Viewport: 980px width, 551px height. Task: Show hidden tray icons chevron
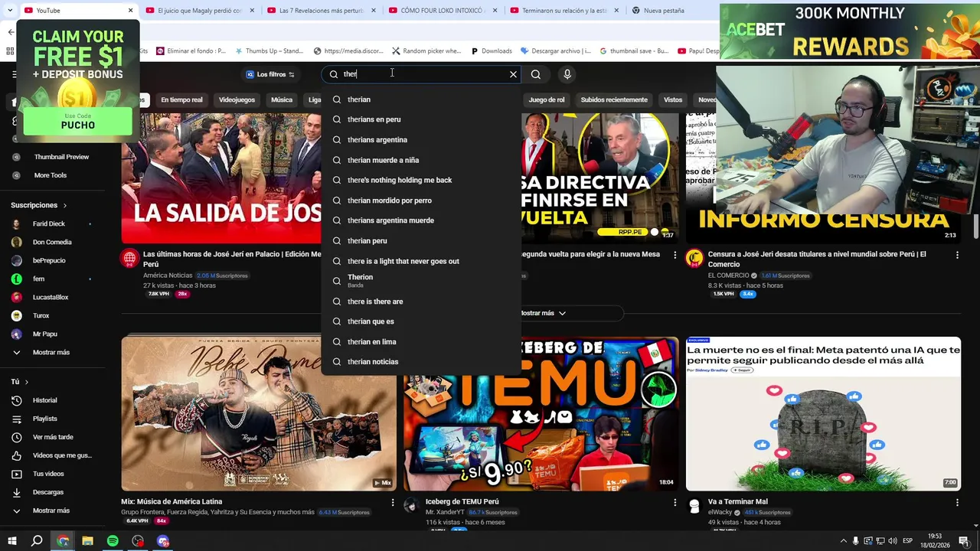pos(844,541)
